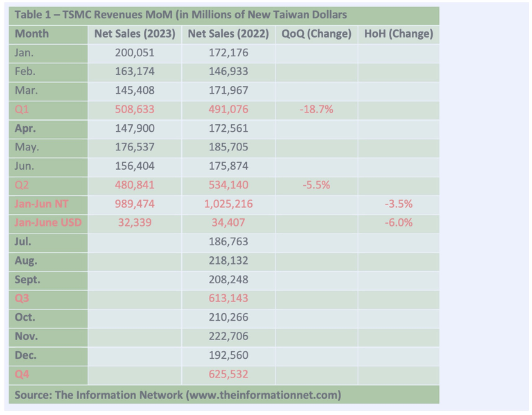
Task: Click the Q2 total 534,140
Action: [x=228, y=185]
